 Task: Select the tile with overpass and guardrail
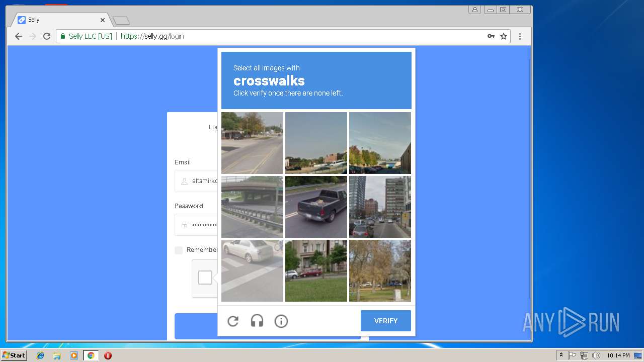point(252,207)
